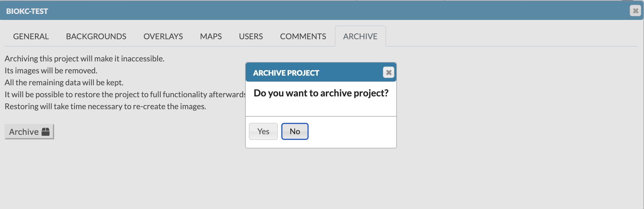Click the 'Archiving this project' warning line

[85, 59]
